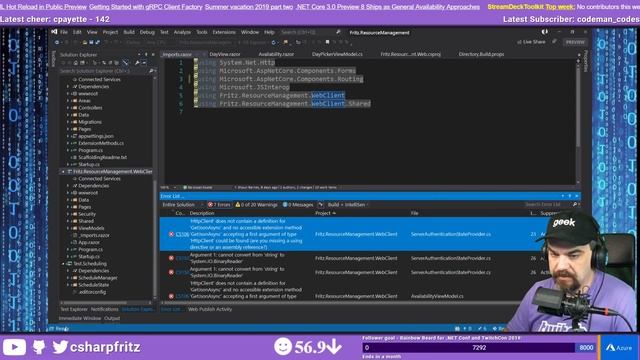Click the Solution Explorer Preview Selected Items icon
Screen dimensions: 640x360
(144, 63)
